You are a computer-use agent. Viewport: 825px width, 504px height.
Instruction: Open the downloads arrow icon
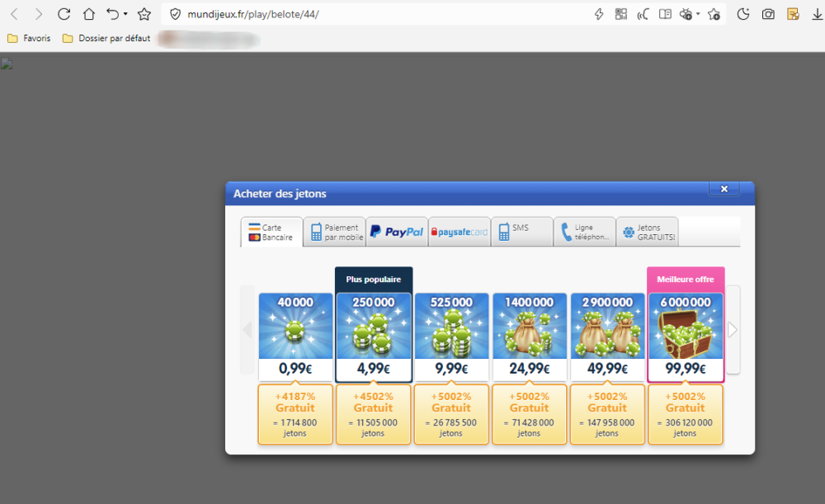pyautogui.click(x=817, y=14)
